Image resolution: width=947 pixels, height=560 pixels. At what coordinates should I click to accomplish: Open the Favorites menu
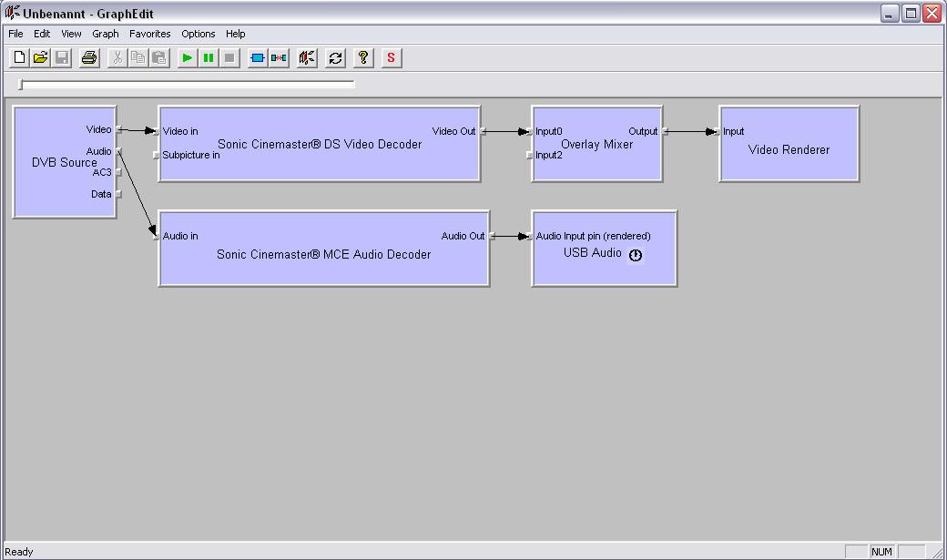149,34
